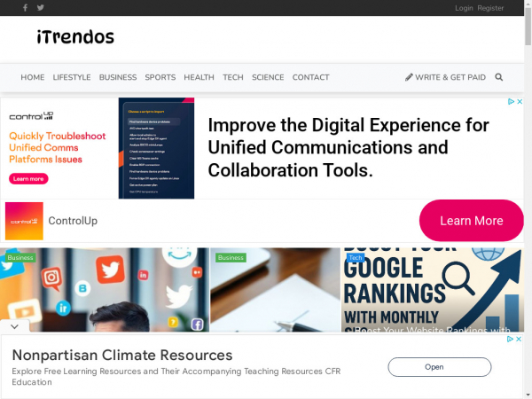Viewport: 532px width, 399px height.
Task: Open the social media icons article thumbnail
Action: 105,289
